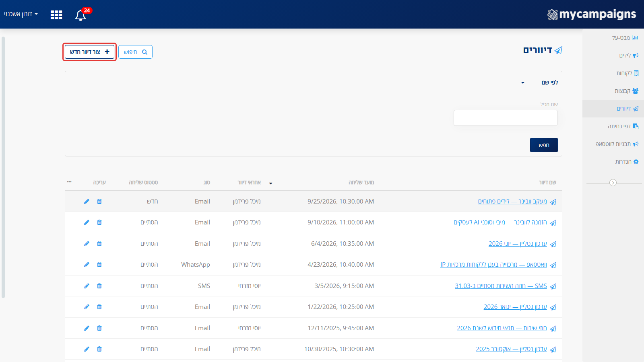This screenshot has width=644, height=362.
Task: Delete the 9/25/2026 mailing with trash icon
Action: point(99,202)
